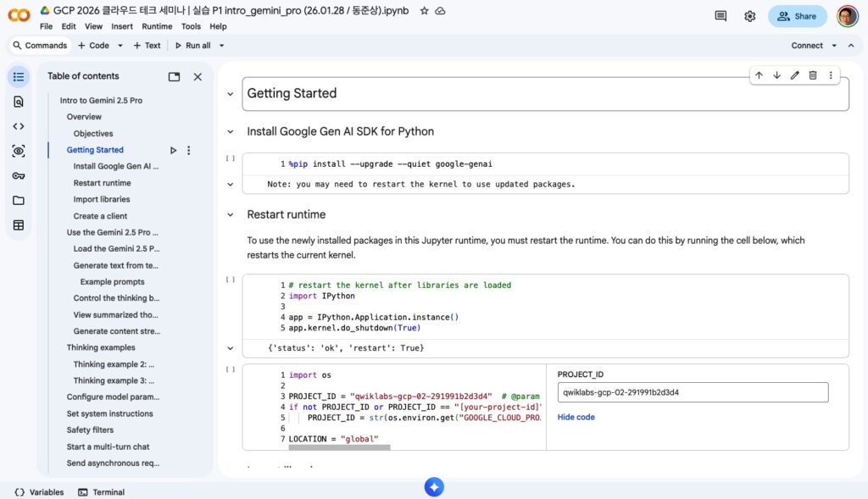Open the Insert menu
868x499 pixels.
point(122,26)
